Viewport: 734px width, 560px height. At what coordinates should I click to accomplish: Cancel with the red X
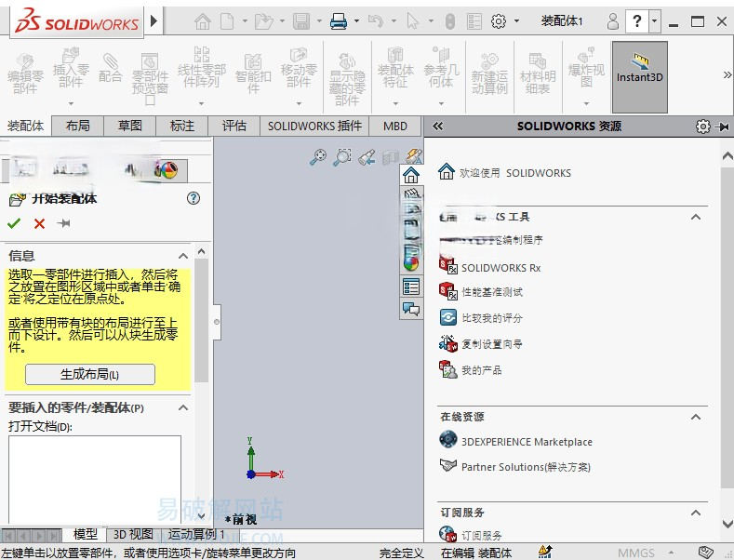pos(39,223)
